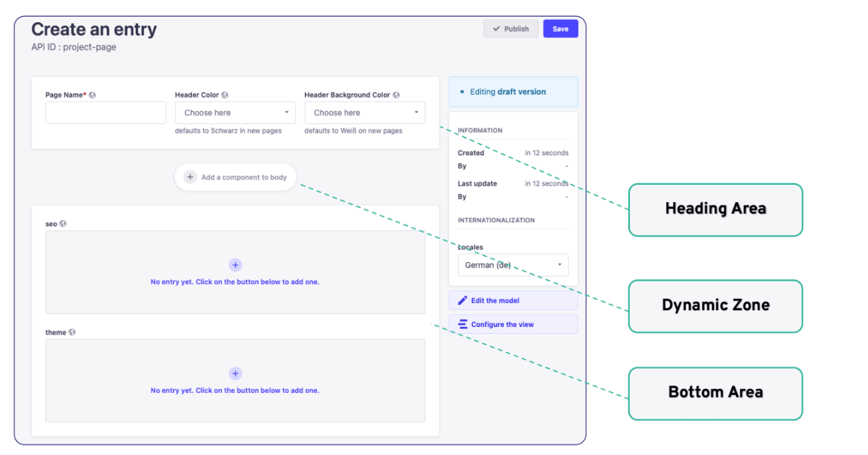
Task: Open the info tooltip beside Header Color
Action: pos(225,95)
